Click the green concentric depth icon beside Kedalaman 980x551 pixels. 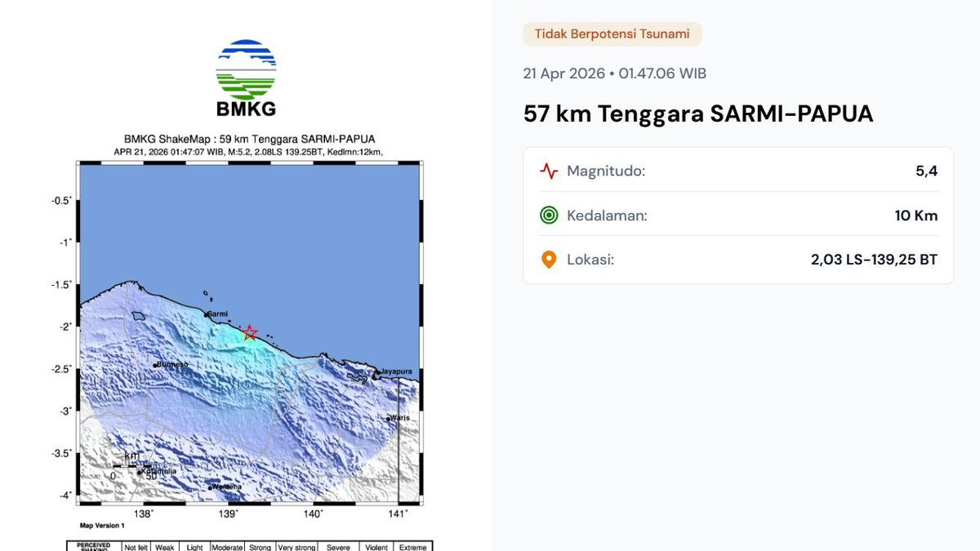coord(548,215)
